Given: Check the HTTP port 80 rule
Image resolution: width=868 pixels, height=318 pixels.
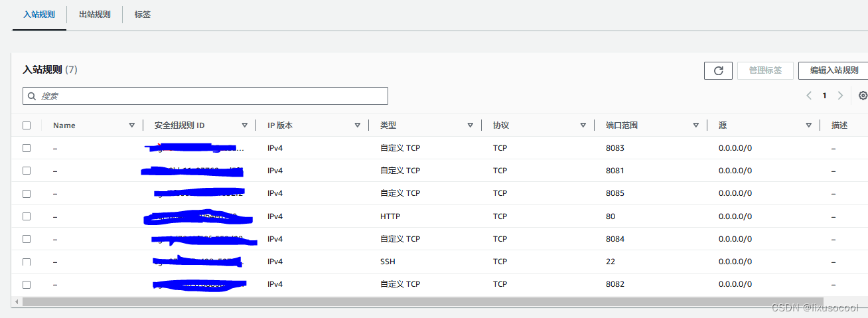Looking at the screenshot, I should click(27, 216).
